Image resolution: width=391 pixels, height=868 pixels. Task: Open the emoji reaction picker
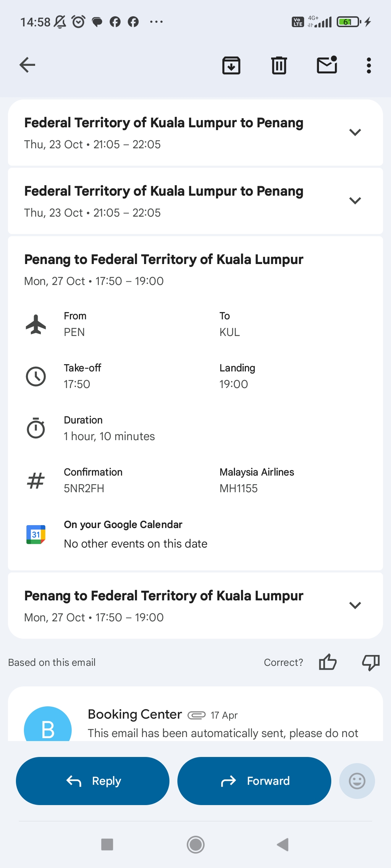click(357, 781)
